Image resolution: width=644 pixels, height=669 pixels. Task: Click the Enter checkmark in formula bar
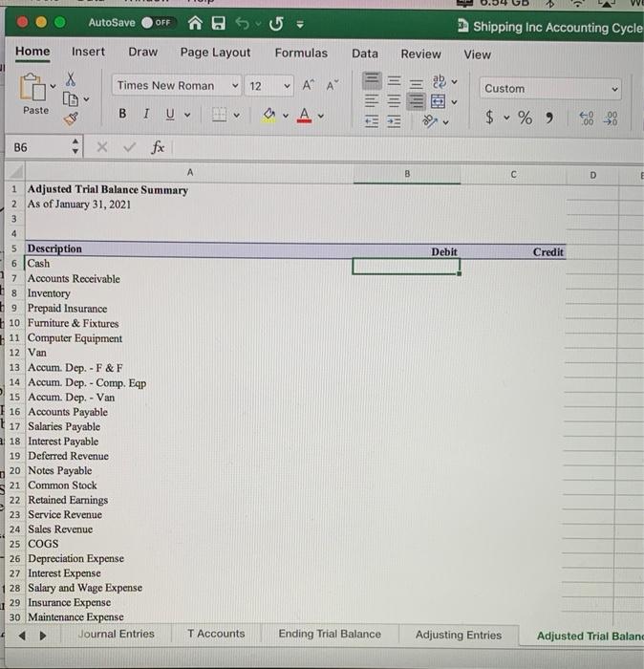[x=129, y=147]
